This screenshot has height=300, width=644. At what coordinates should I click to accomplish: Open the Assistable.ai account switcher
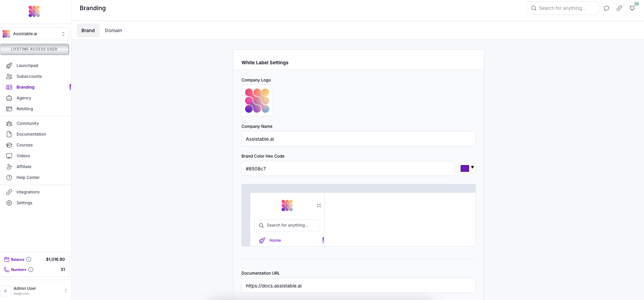pos(34,34)
